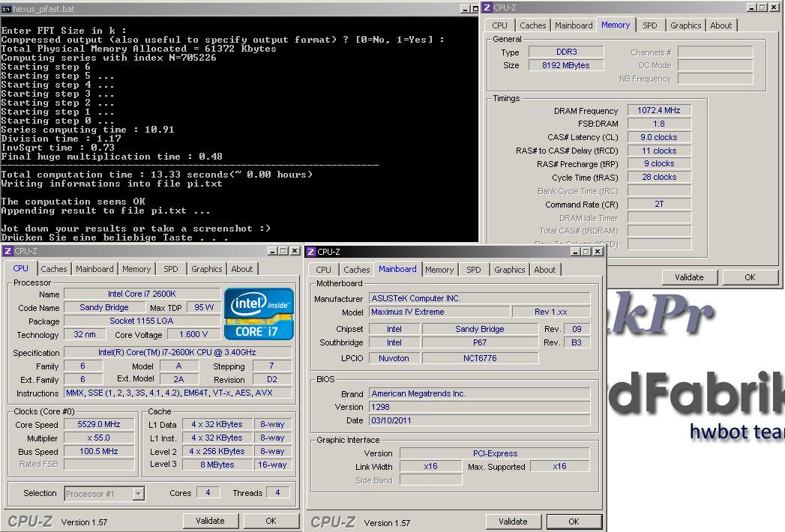Click the Southbridge P67 field
Screen dimensions: 785x532
(480, 343)
